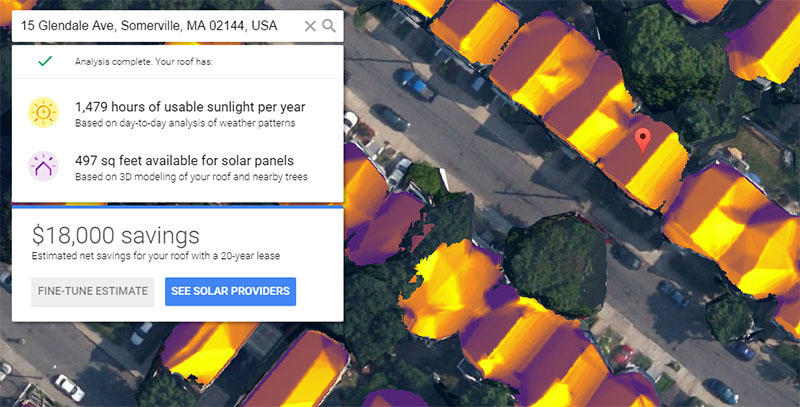Select the red location pin on the map
Screen dimensions: 800x407
(643, 142)
